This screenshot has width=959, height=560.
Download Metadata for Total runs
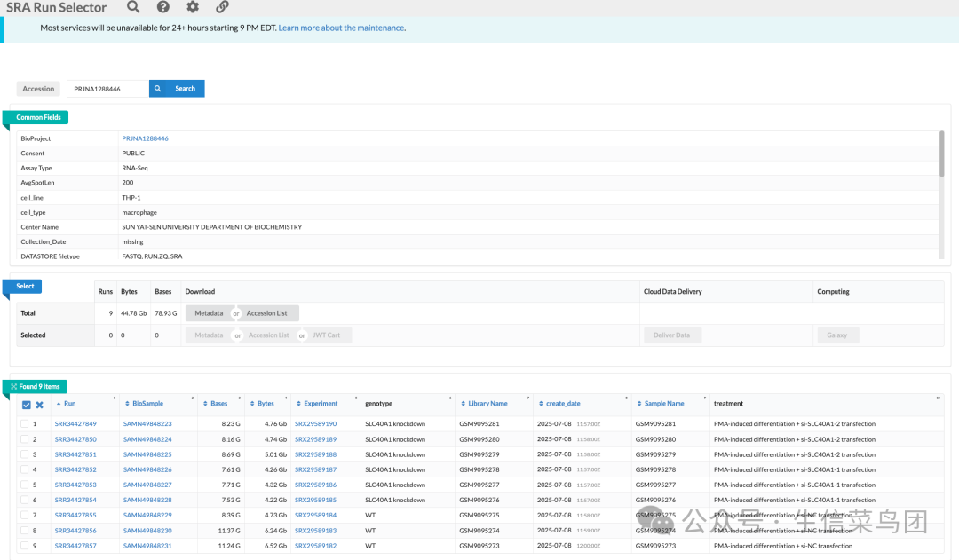click(209, 313)
